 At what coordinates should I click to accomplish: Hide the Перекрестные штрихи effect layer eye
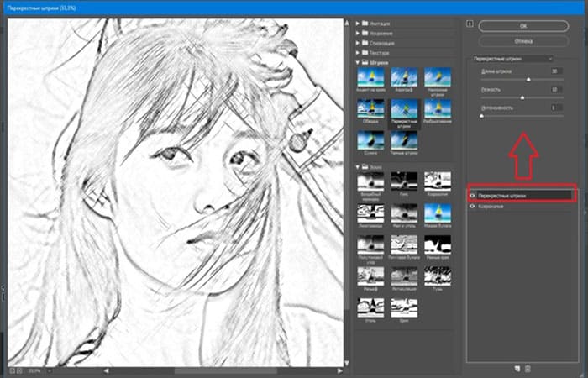[x=472, y=196]
